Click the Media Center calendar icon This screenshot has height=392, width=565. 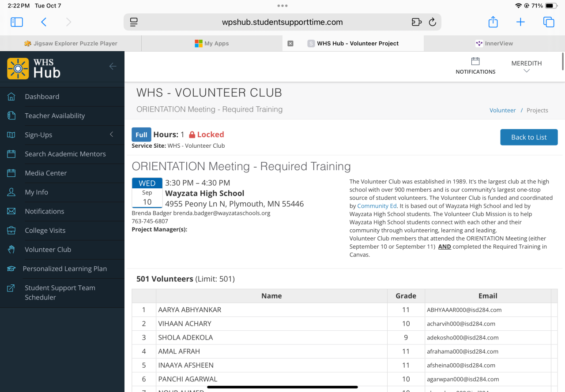[11, 173]
